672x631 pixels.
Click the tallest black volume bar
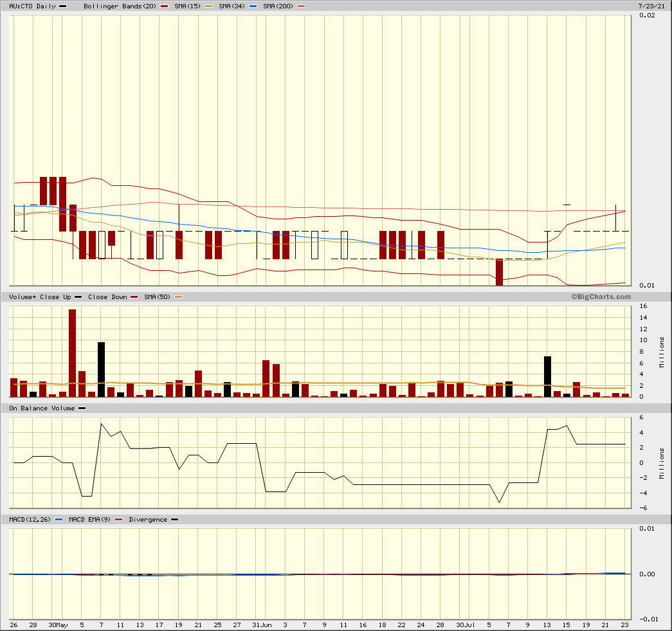pyautogui.click(x=101, y=369)
